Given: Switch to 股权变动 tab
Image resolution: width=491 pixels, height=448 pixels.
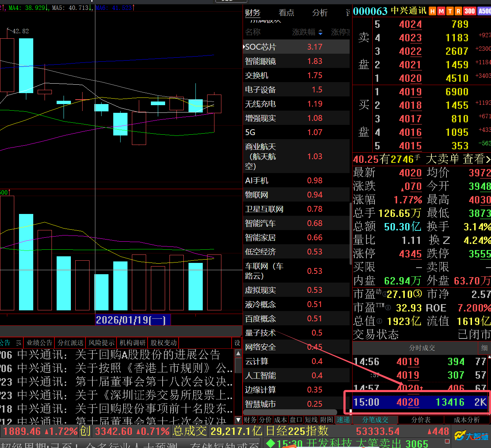Looking at the screenshot, I should point(164,343).
